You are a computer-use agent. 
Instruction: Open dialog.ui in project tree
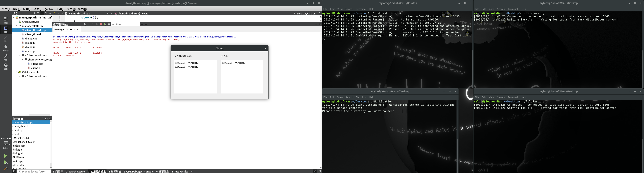pyautogui.click(x=30, y=47)
